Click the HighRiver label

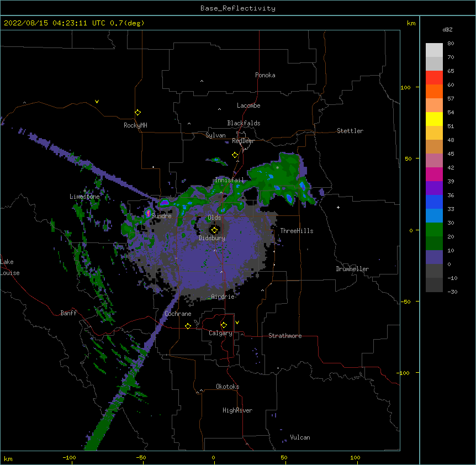(x=237, y=410)
